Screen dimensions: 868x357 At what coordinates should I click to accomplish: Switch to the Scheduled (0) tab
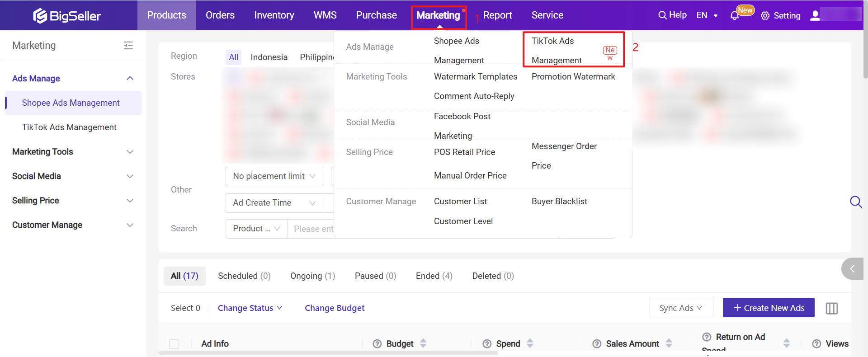[244, 276]
